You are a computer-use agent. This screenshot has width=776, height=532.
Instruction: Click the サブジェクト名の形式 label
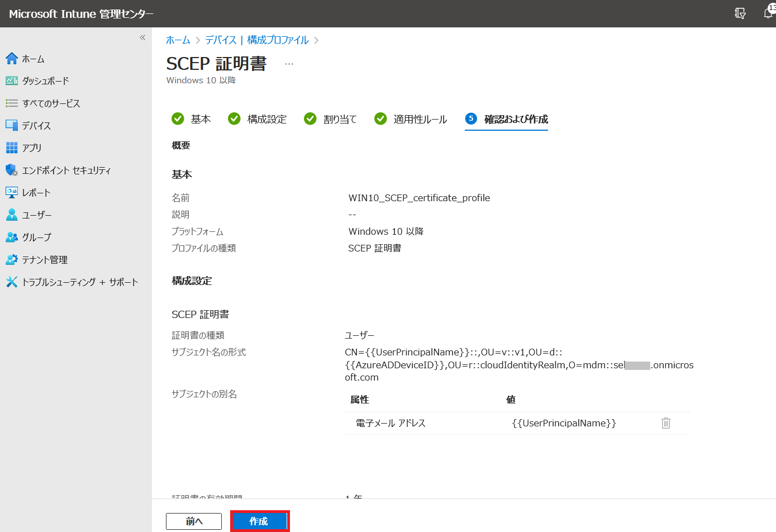point(208,352)
